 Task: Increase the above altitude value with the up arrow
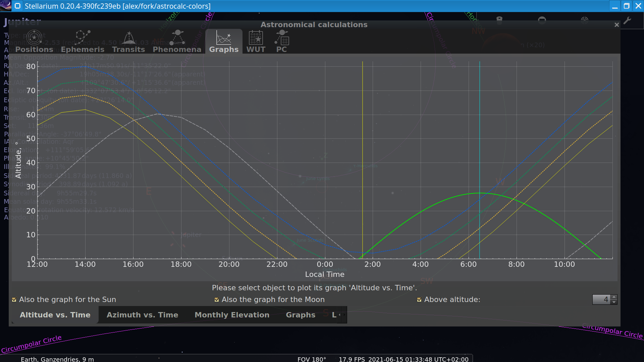click(x=614, y=297)
